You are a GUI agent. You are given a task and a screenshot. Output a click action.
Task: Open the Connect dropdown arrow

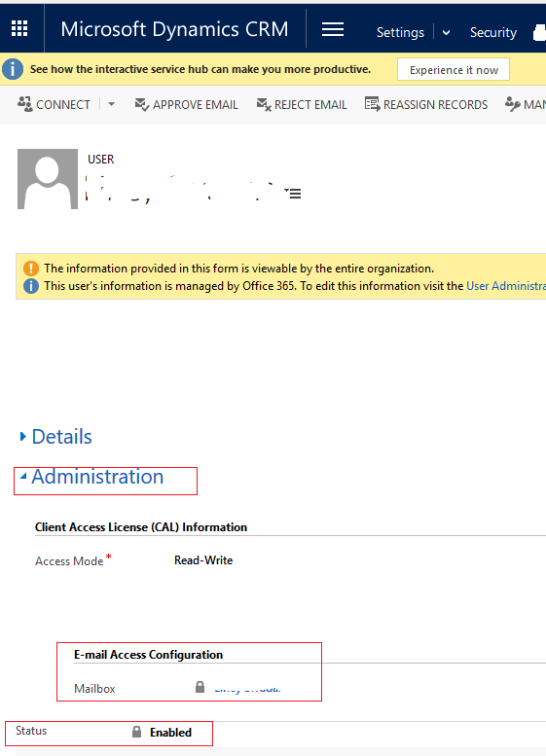pos(111,104)
